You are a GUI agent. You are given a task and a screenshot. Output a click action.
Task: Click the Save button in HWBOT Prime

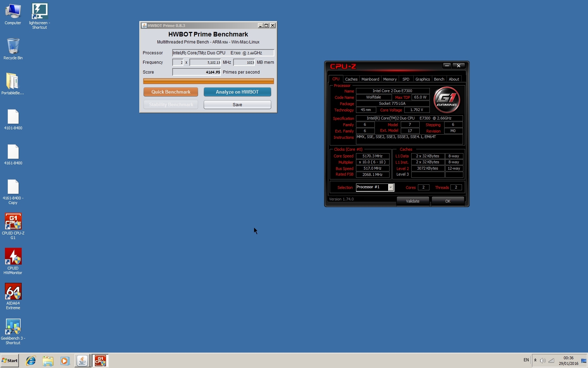tap(237, 105)
